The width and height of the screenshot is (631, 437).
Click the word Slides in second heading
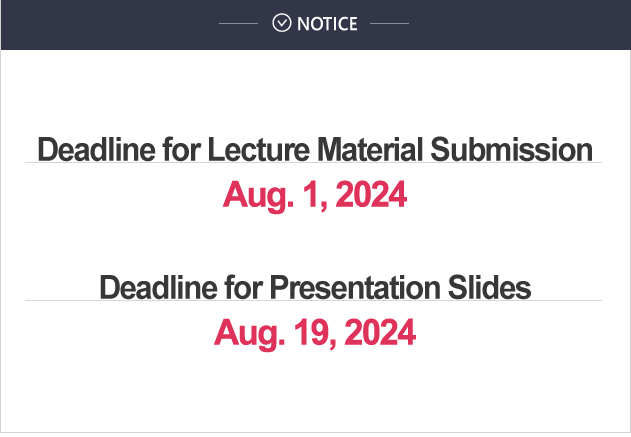pyautogui.click(x=489, y=287)
